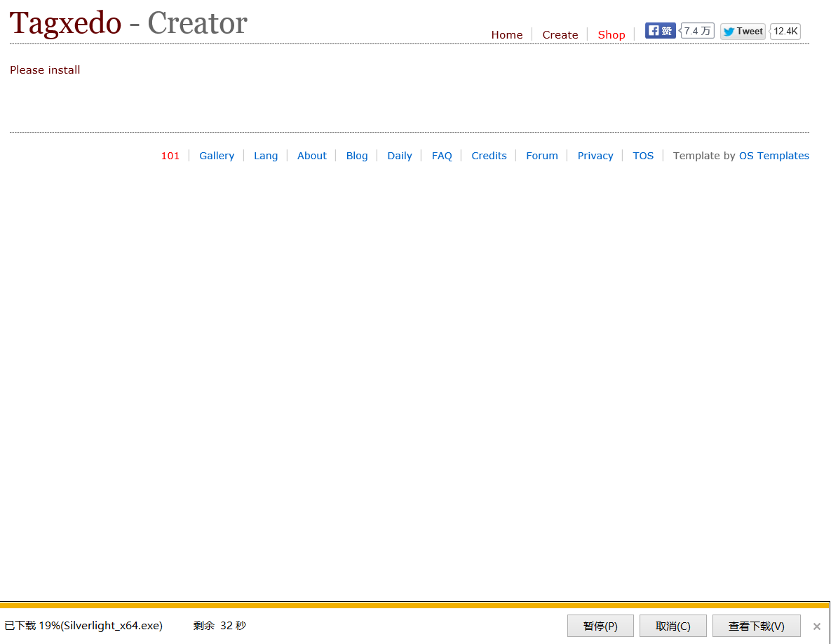This screenshot has width=831, height=644.
Task: Cancel the download with 取消(C)
Action: pyautogui.click(x=673, y=626)
